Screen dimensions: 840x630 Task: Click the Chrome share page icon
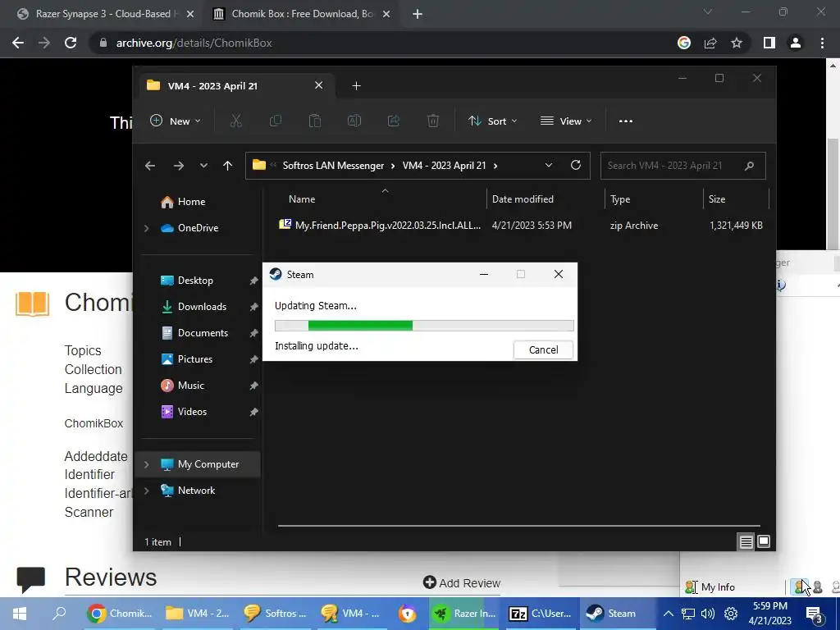(x=710, y=43)
